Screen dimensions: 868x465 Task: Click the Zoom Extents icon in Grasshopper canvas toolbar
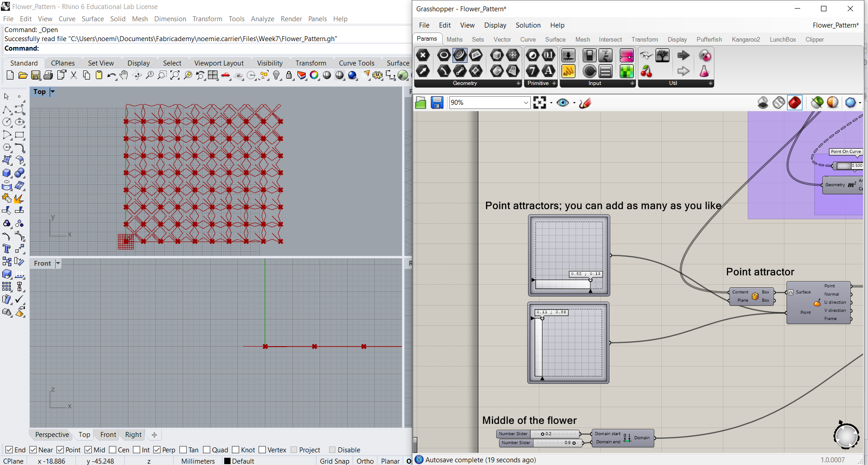540,103
